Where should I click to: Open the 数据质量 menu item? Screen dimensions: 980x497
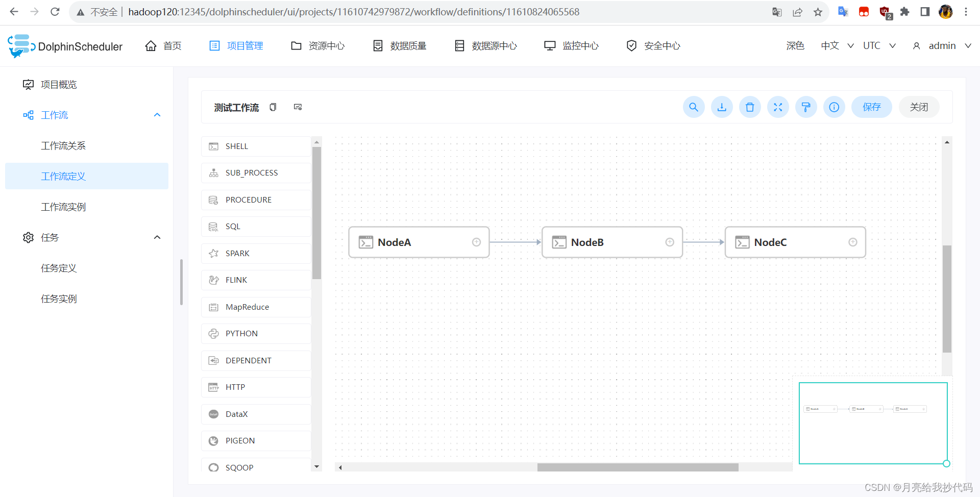click(x=400, y=46)
